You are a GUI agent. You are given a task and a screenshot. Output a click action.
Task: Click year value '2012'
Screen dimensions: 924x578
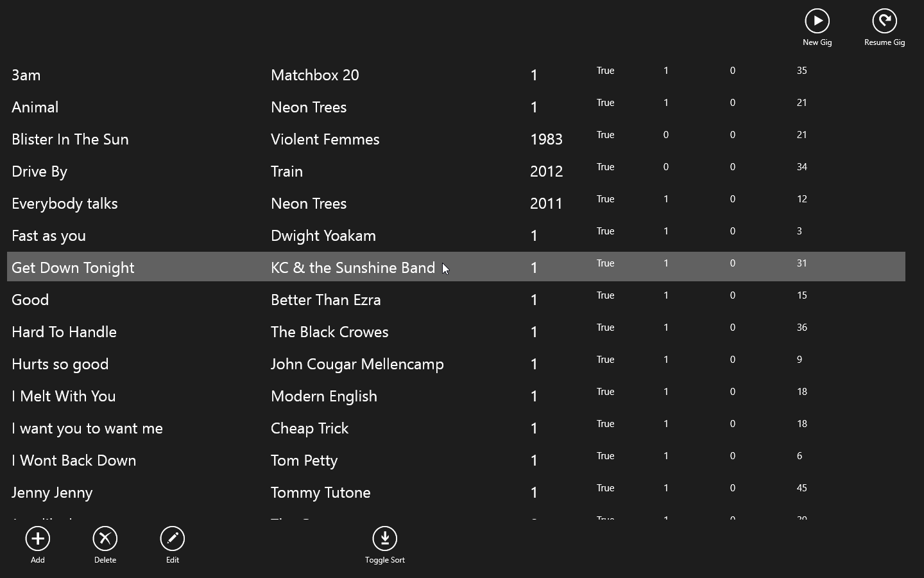click(547, 171)
